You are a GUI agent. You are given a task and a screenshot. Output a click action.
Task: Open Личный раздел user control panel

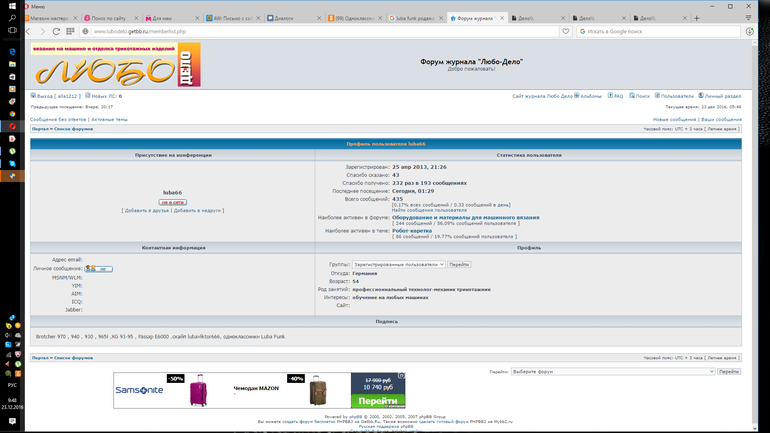tap(721, 96)
